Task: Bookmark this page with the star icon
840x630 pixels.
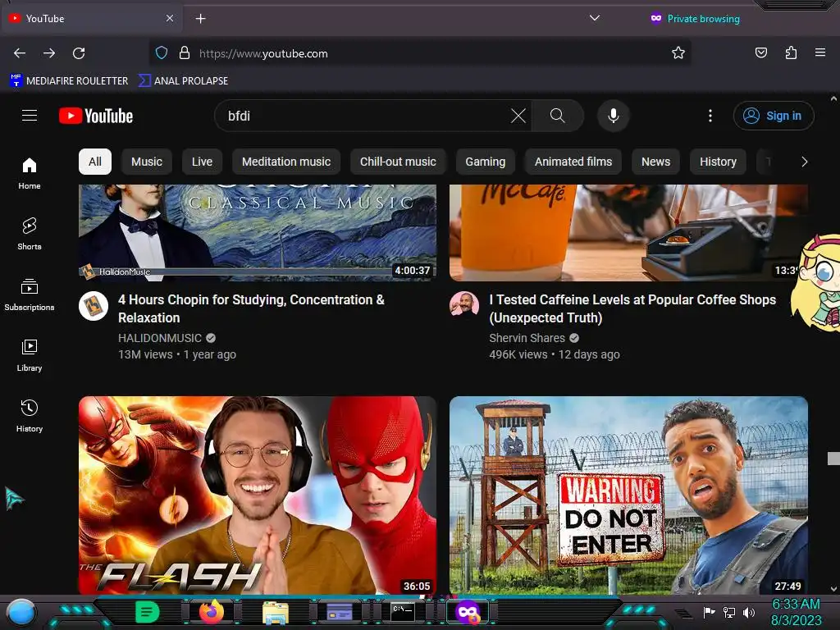Action: tap(678, 53)
